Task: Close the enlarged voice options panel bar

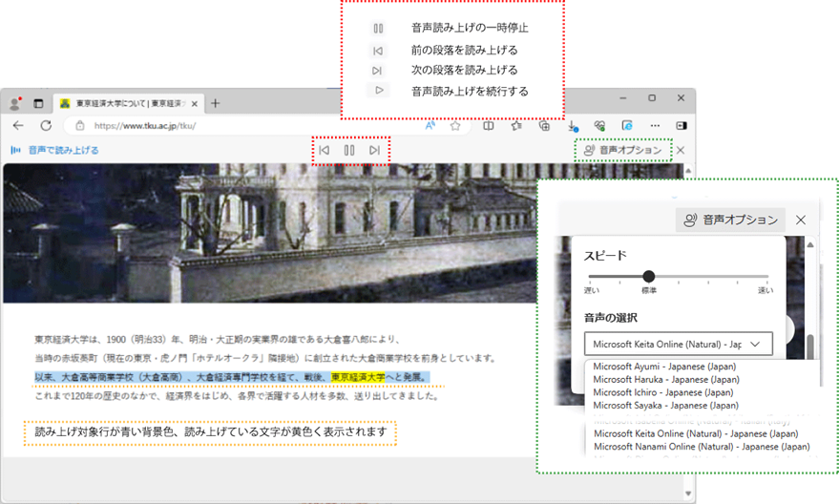Action: click(x=801, y=220)
